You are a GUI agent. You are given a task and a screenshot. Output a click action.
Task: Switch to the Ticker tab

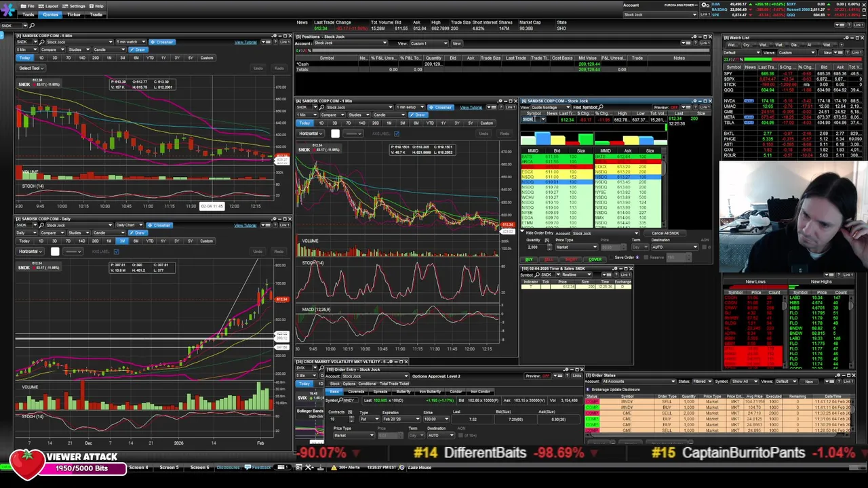point(74,14)
